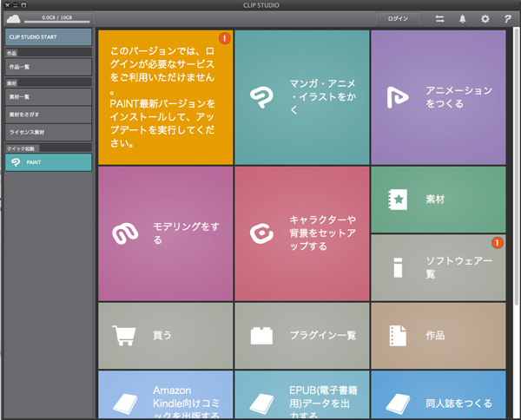Viewport: 521px width, 420px height.
Task: Open the 素材 tile text
Action: pos(435,200)
